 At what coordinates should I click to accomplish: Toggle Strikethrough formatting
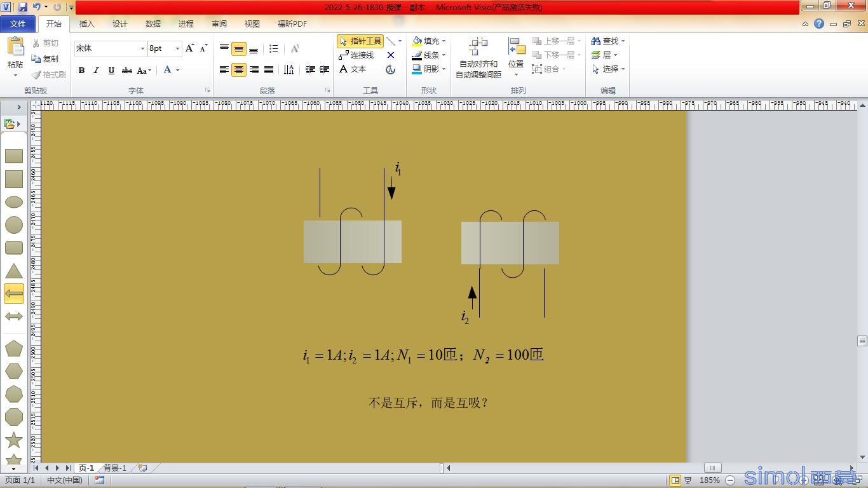coord(126,71)
